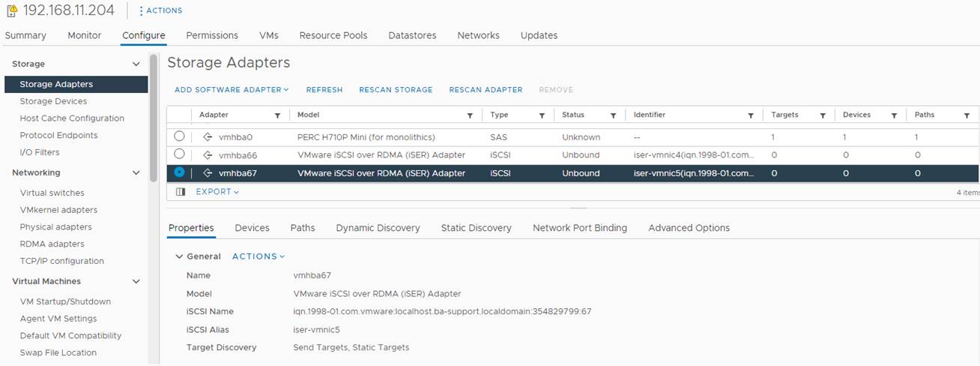
Task: Click the sidebar vertical scrollbar
Action: point(154,150)
